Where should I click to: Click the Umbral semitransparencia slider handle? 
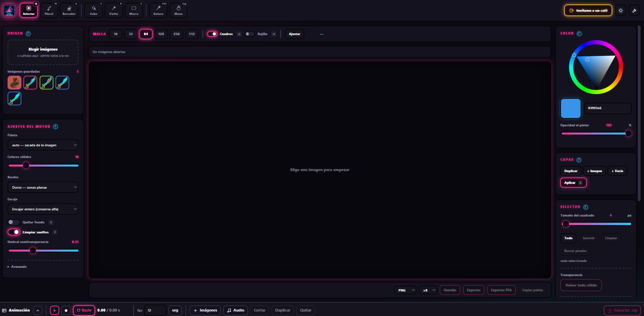33,251
